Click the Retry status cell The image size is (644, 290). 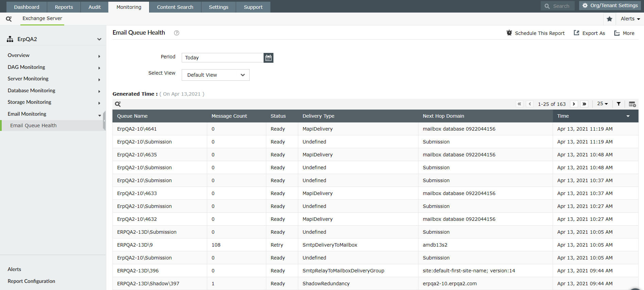(277, 245)
